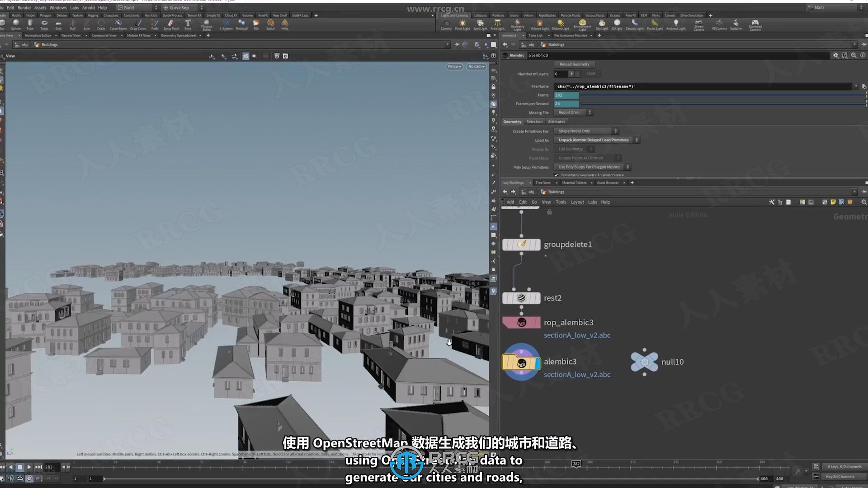Add an Area Light from the shelf
This screenshot has width=868, height=488.
click(497, 24)
